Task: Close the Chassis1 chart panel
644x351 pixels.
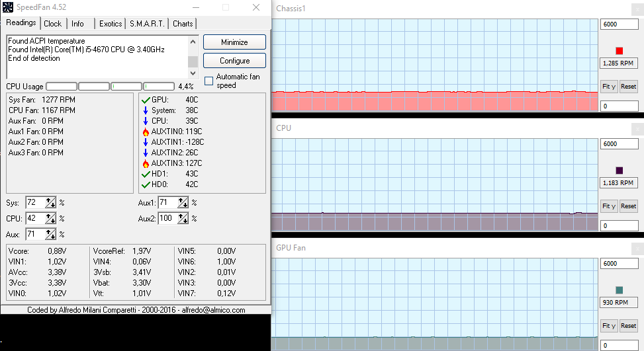Action: tap(637, 9)
